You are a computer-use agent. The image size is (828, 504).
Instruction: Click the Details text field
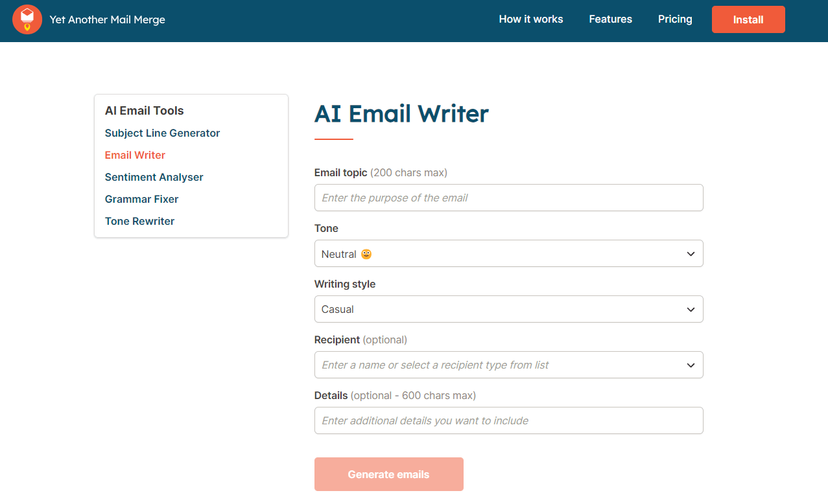(508, 420)
